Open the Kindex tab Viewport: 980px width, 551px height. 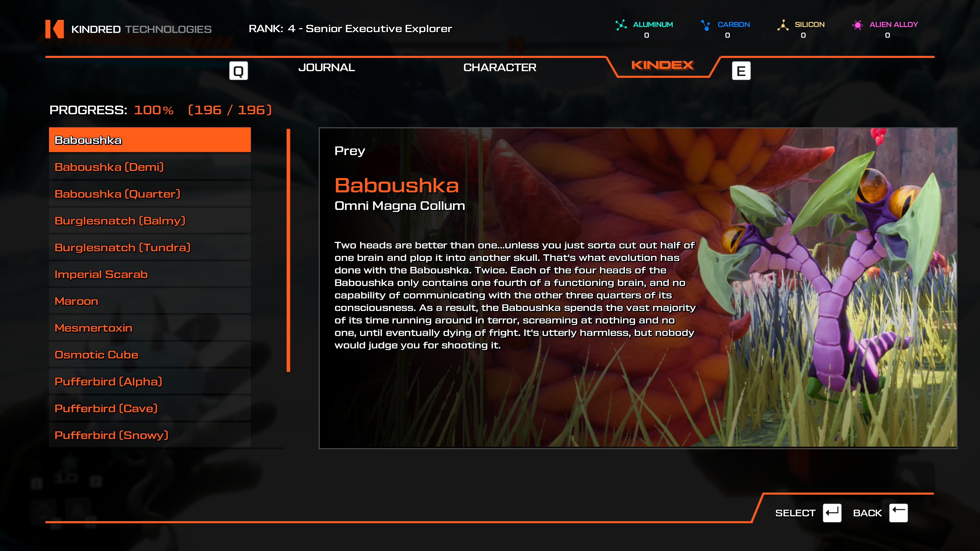pyautogui.click(x=662, y=65)
